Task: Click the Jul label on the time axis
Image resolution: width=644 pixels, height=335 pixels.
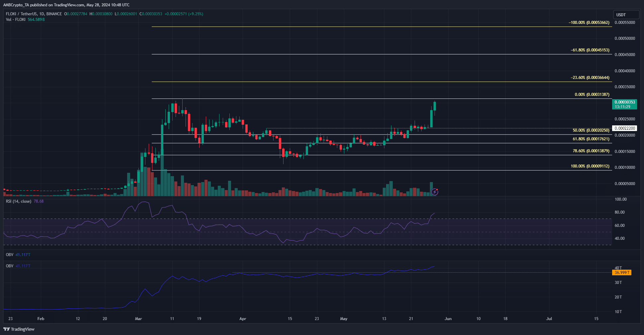Action: click(x=549, y=319)
